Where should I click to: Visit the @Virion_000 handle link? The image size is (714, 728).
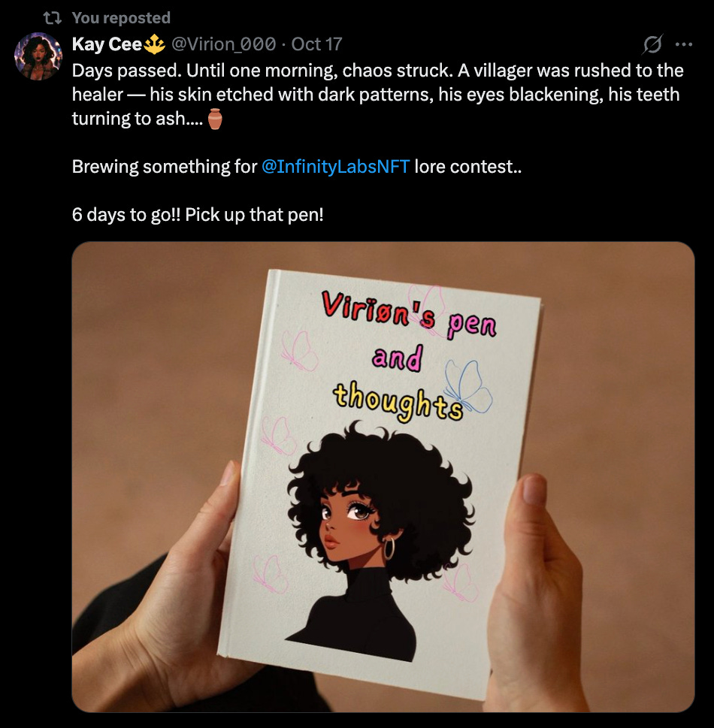pyautogui.click(x=224, y=44)
